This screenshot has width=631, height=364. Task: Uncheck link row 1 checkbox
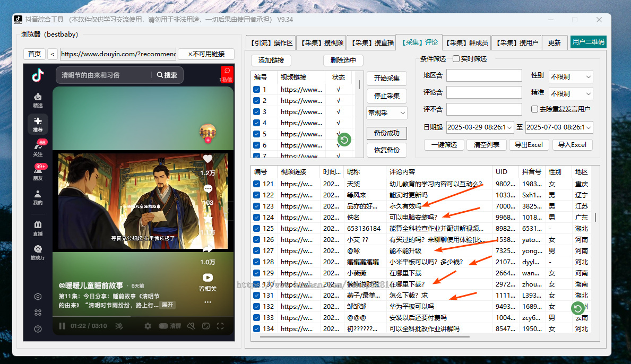click(x=256, y=89)
